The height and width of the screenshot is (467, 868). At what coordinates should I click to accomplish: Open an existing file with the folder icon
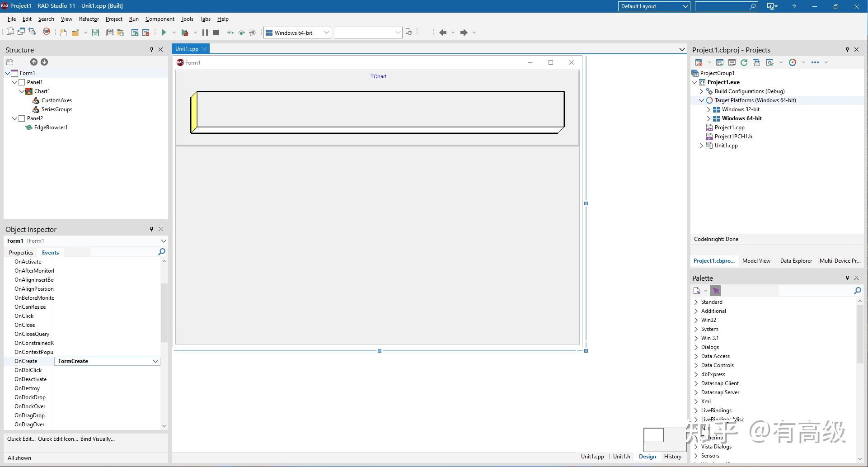click(76, 32)
